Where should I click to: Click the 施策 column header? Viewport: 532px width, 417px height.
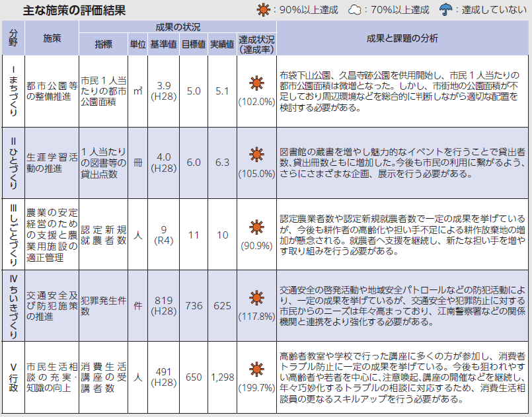pyautogui.click(x=52, y=38)
